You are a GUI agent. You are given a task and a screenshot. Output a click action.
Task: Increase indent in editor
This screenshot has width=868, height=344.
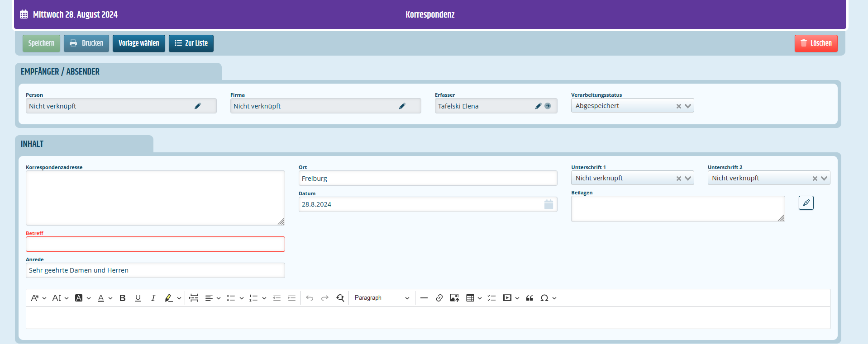[x=292, y=298]
